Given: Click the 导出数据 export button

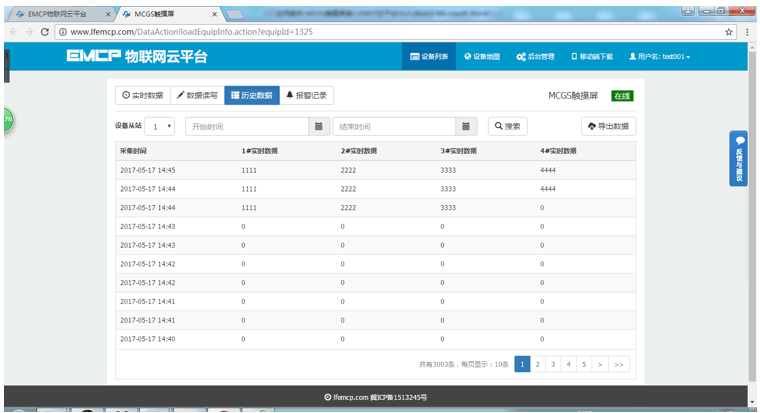Looking at the screenshot, I should coord(608,127).
